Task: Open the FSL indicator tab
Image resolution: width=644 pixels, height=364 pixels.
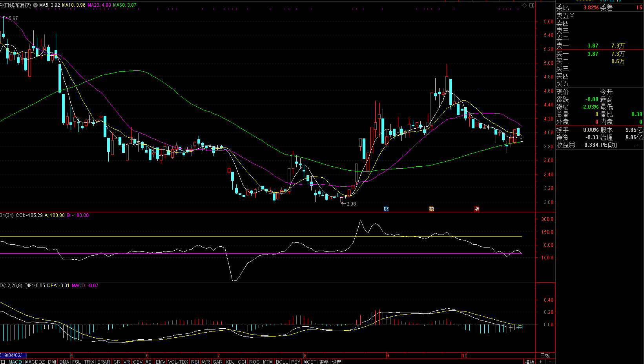Action: 77,362
